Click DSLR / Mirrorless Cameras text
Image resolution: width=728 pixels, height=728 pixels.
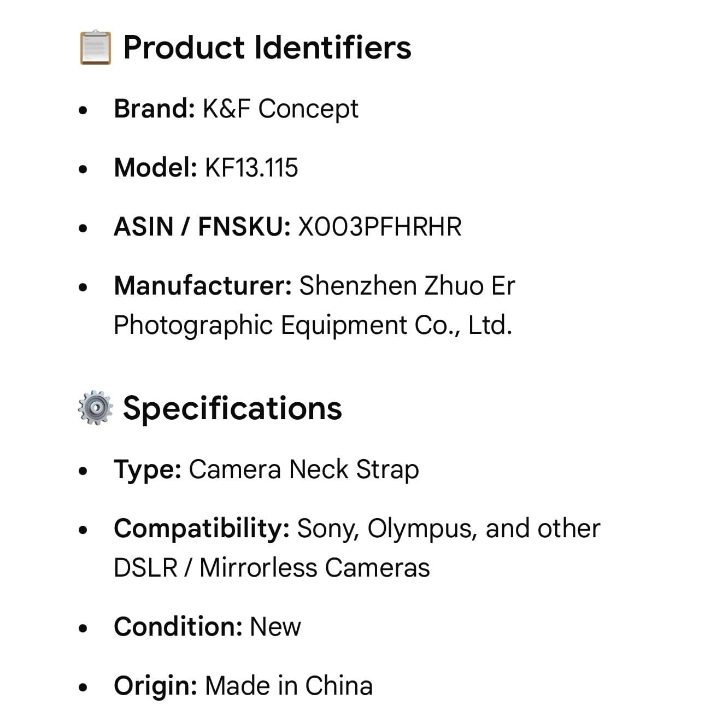(x=272, y=567)
